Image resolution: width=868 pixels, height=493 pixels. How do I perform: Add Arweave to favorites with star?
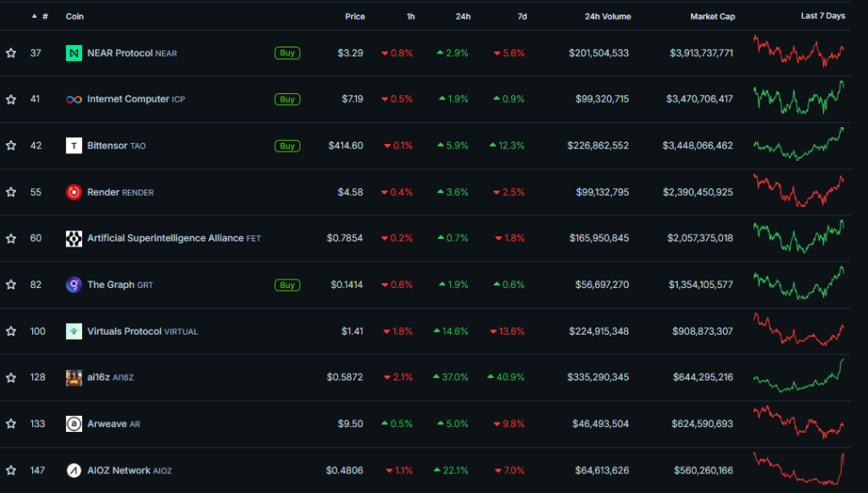click(x=11, y=424)
